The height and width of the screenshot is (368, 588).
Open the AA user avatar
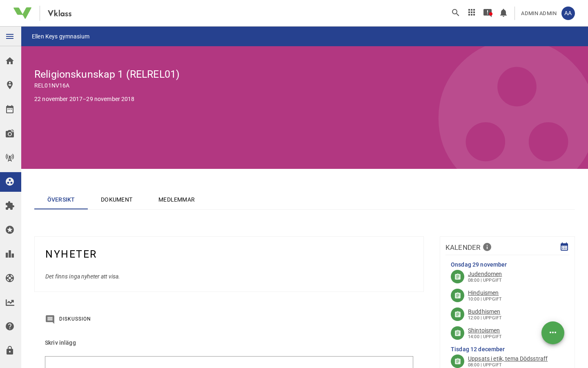coord(568,13)
